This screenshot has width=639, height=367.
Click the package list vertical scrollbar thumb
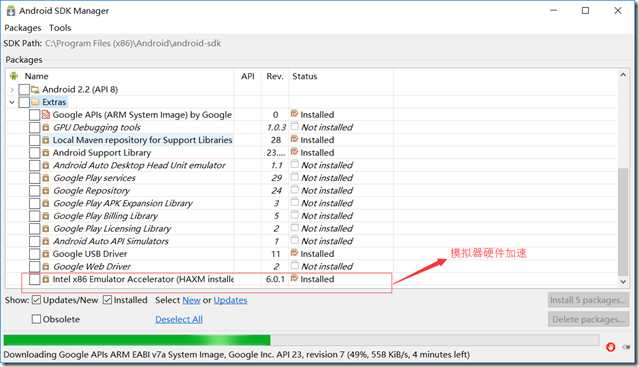(623, 222)
